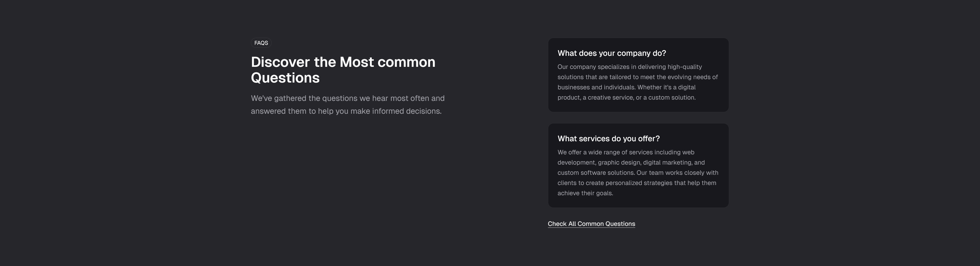Click the line "product, a creative service, or a custom solution."

tap(626, 98)
